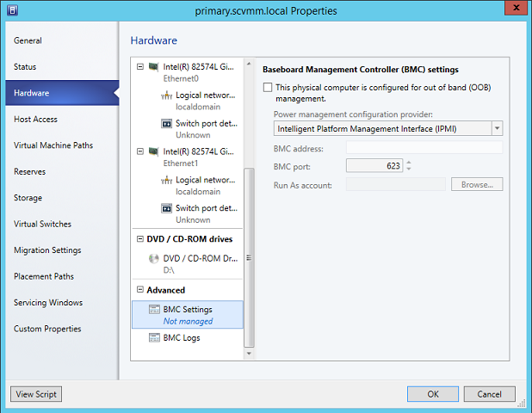Increase the BMC port number with the up arrow
This screenshot has height=413, width=532.
pos(409,163)
